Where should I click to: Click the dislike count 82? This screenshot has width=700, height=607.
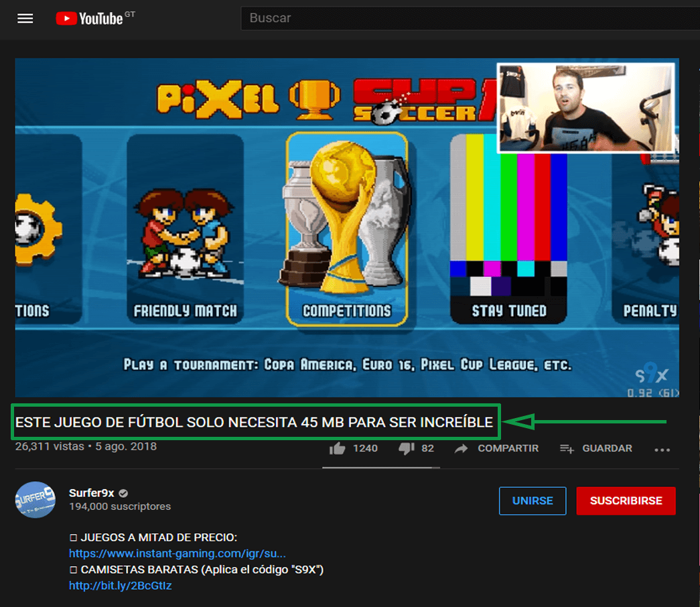[427, 448]
